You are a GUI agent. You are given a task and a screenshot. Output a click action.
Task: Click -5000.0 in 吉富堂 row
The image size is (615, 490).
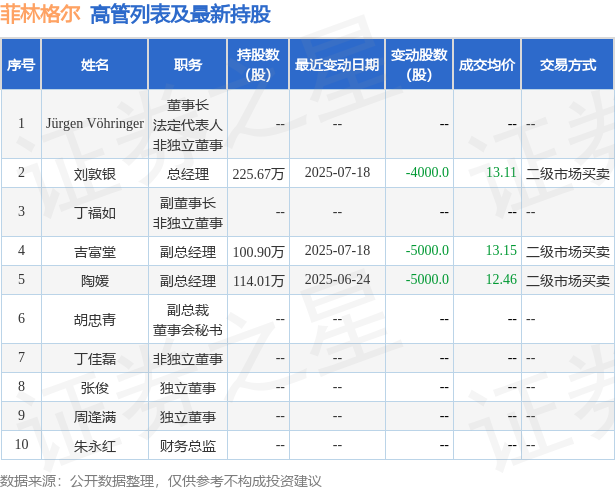tap(427, 250)
